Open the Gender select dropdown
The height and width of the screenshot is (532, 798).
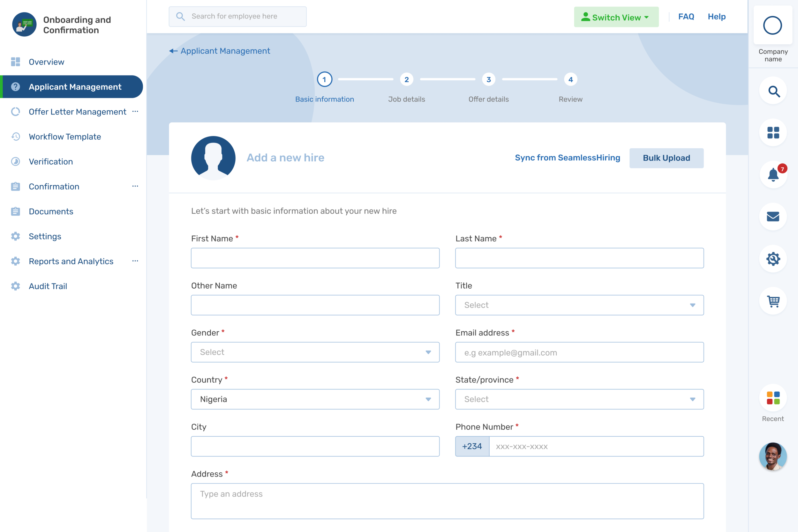(315, 352)
